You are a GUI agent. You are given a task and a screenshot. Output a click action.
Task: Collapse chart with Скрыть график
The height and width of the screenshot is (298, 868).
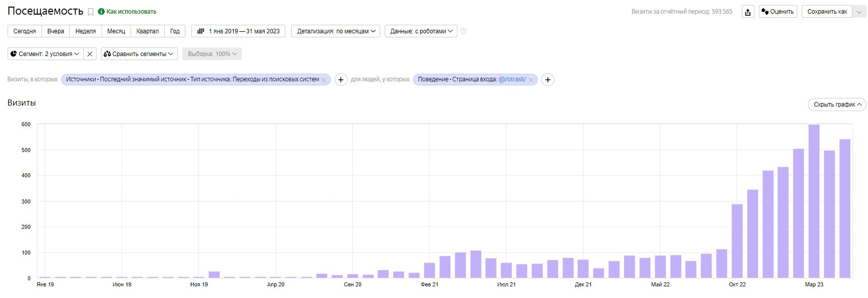tap(837, 105)
